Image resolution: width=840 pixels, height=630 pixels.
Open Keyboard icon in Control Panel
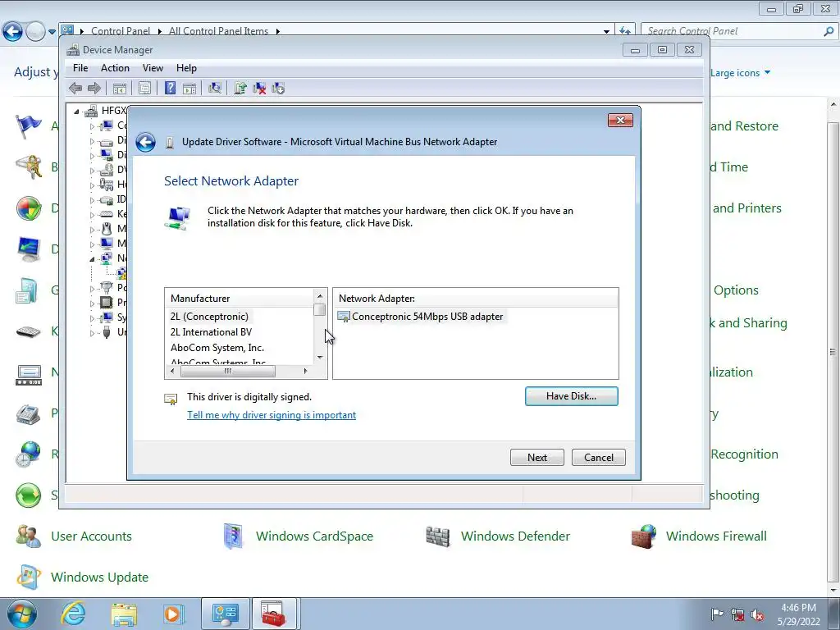[28, 331]
